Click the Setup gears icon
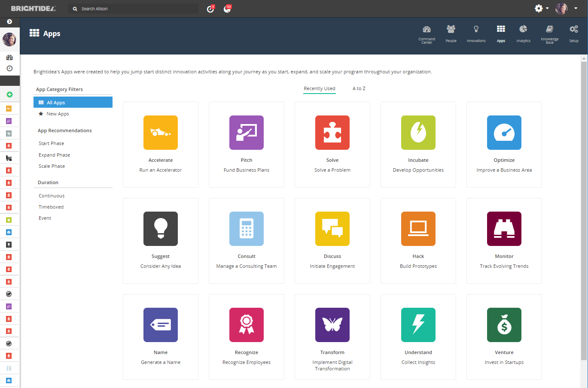Screen dimensions: 588x388 [x=573, y=31]
